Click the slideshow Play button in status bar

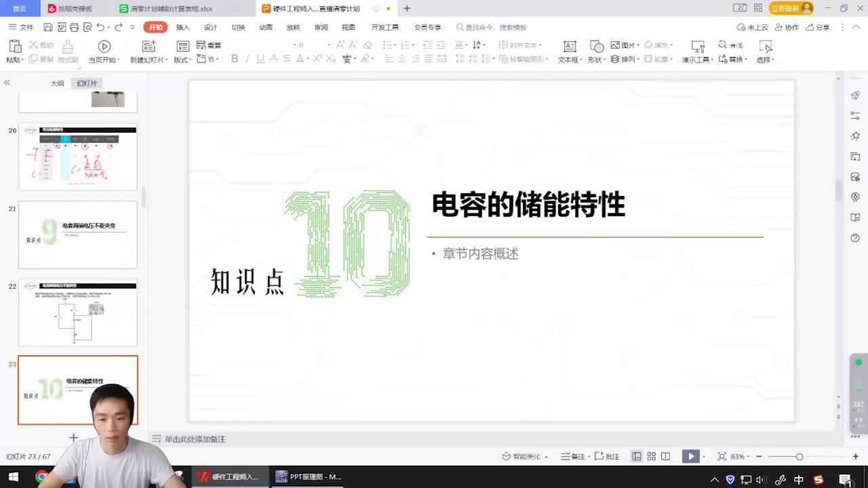tap(690, 456)
